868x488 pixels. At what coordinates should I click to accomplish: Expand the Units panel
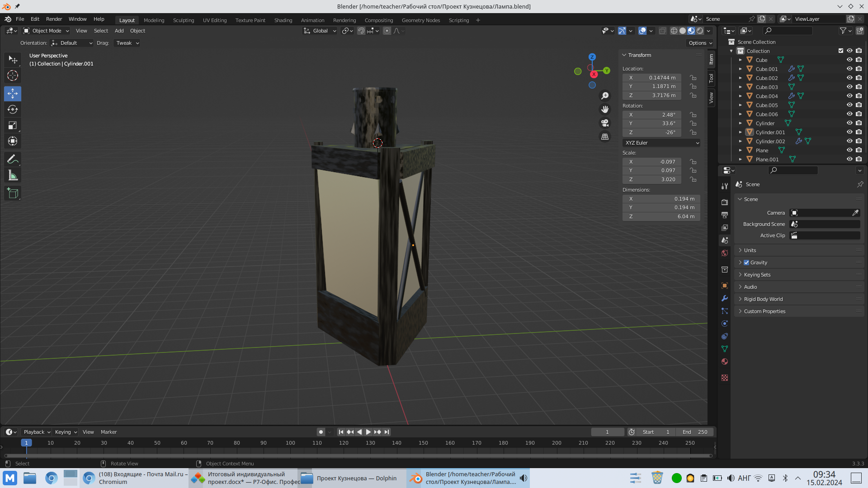tap(750, 250)
